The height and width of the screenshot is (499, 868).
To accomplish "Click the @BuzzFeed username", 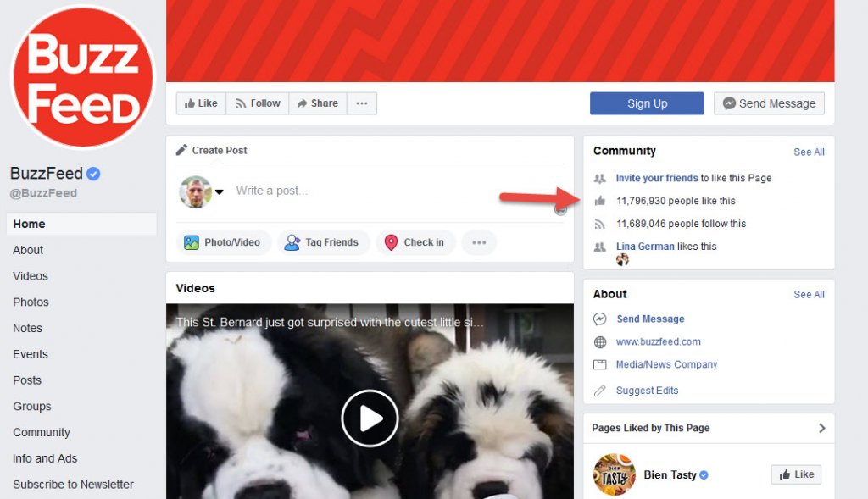I will point(43,193).
